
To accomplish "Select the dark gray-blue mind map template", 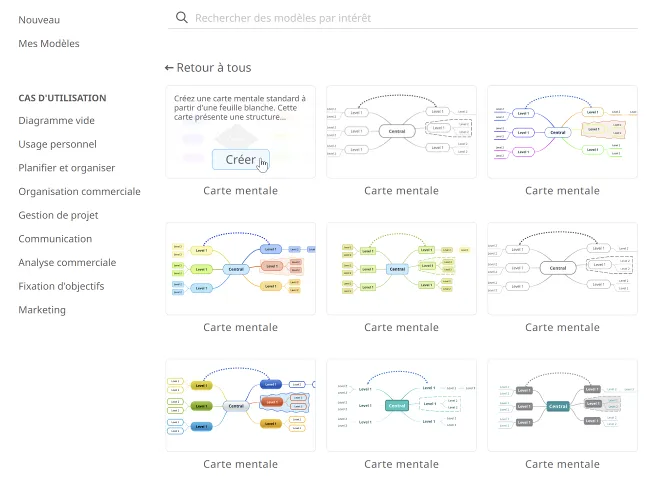I will click(x=562, y=406).
